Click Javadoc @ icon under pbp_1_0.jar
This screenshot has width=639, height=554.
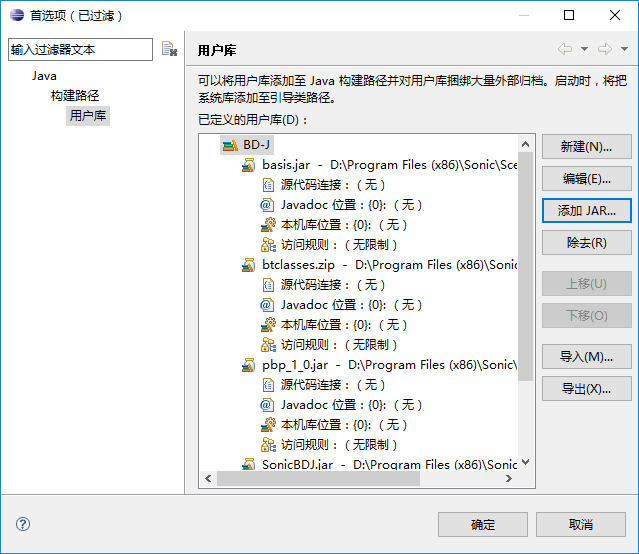(x=267, y=404)
